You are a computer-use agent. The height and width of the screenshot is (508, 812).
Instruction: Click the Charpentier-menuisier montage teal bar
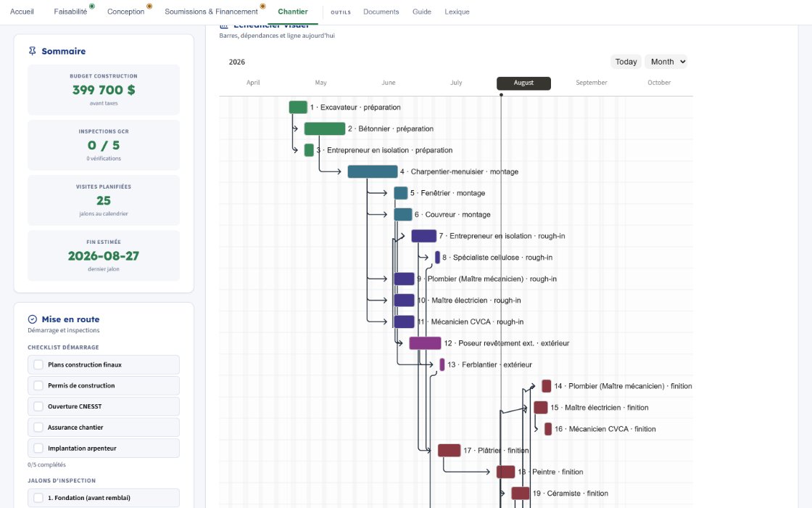point(373,171)
